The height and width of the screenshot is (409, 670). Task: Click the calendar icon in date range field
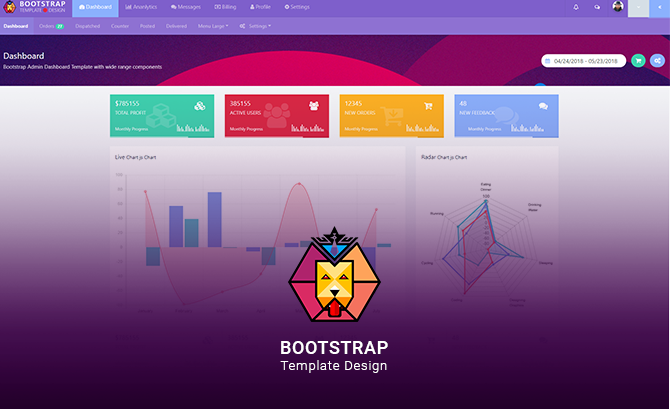point(547,61)
